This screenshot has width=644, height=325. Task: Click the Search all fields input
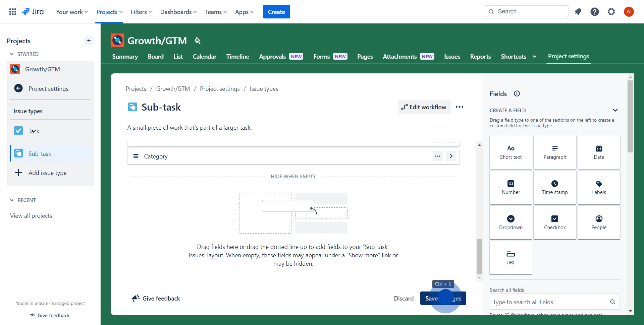click(550, 302)
